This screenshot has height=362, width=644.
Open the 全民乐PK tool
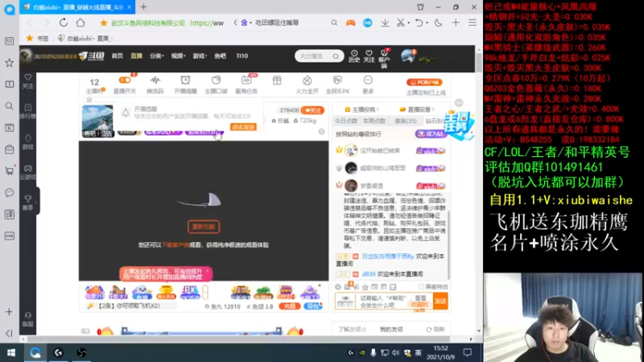click(337, 84)
